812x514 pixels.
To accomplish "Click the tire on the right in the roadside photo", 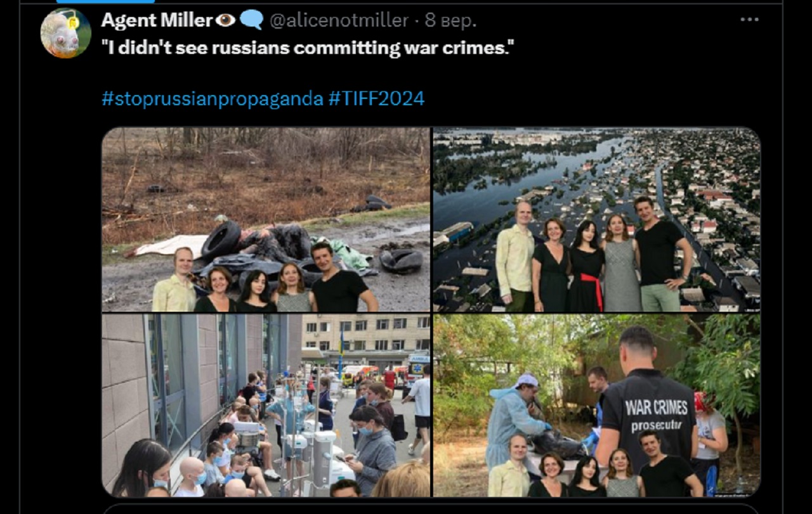I will pos(401,261).
